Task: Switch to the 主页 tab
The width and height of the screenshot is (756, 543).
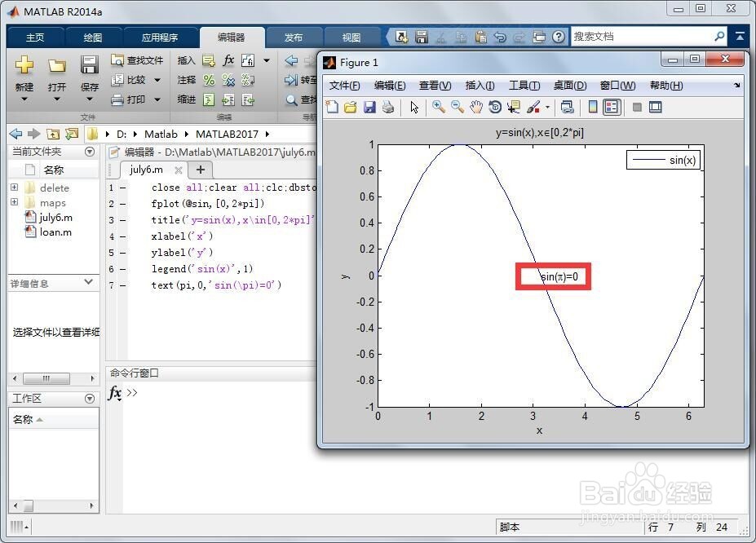Action: [35, 38]
